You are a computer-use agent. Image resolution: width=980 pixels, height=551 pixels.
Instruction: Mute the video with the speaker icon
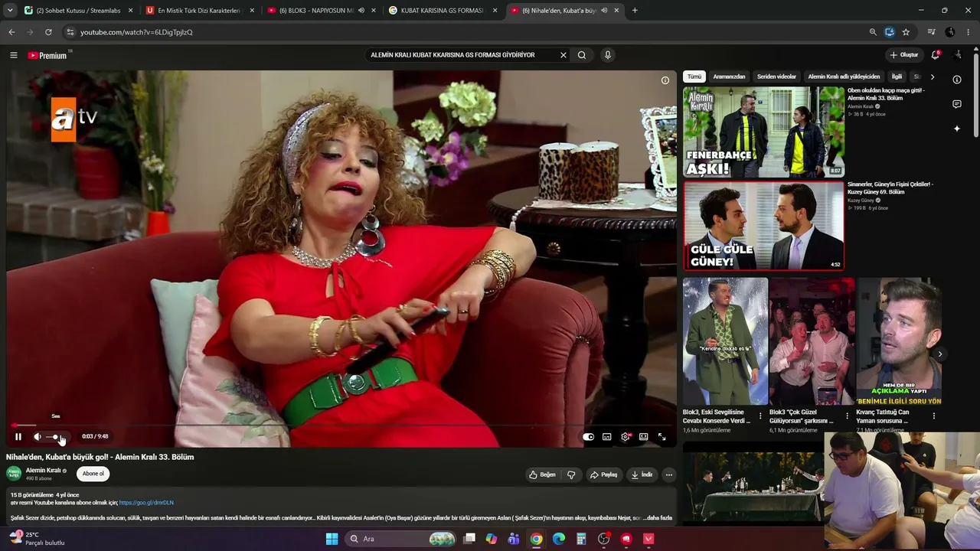coord(37,437)
